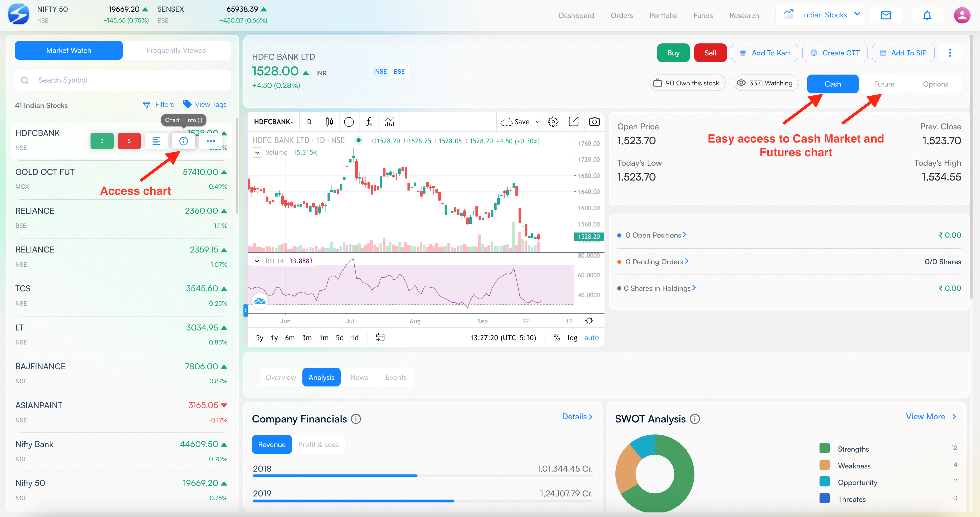
Task: Switch to the Future tab
Action: 884,84
